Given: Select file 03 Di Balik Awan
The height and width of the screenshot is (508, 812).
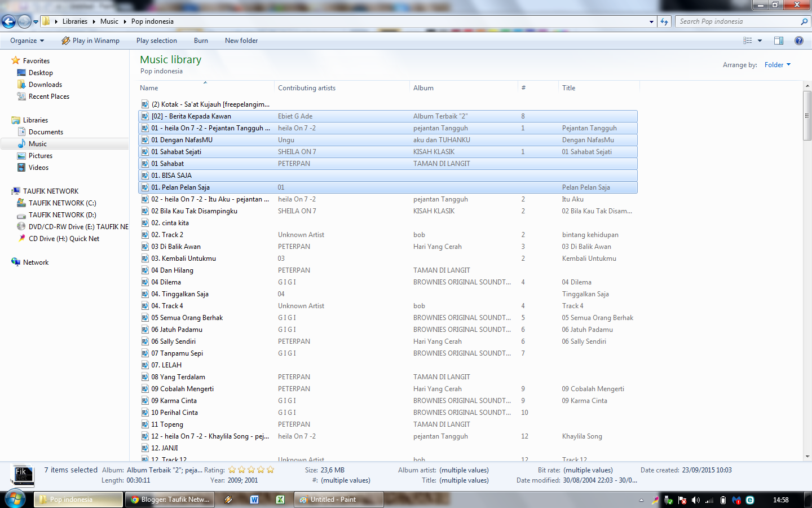Looking at the screenshot, I should click(x=175, y=247).
